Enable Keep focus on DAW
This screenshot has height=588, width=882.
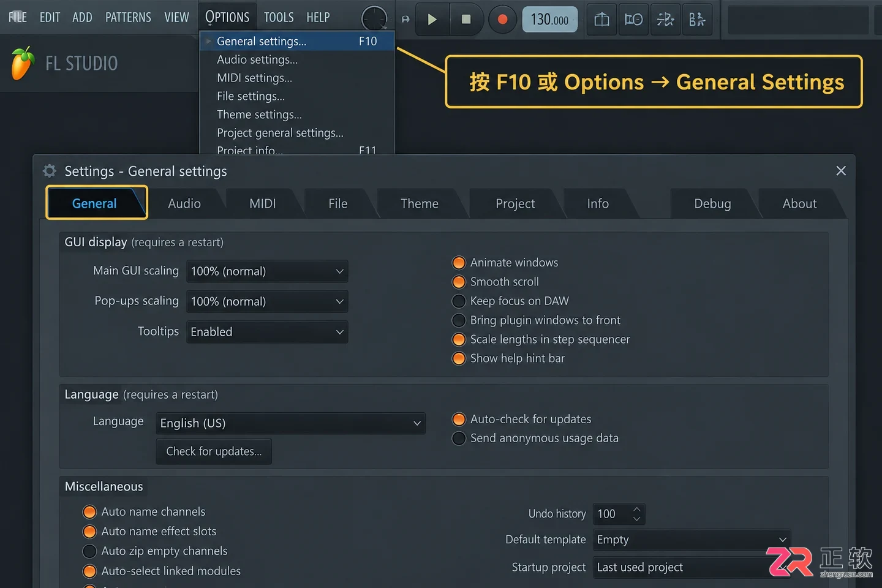[x=459, y=301]
